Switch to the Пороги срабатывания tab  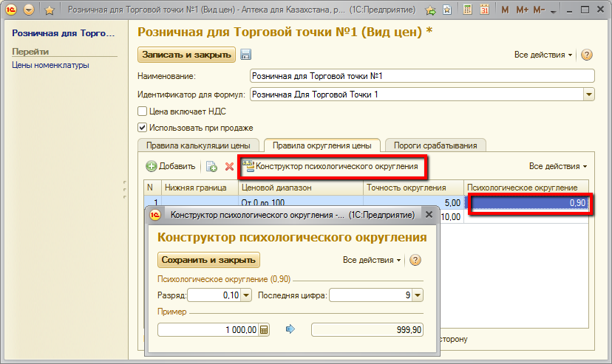tap(436, 145)
